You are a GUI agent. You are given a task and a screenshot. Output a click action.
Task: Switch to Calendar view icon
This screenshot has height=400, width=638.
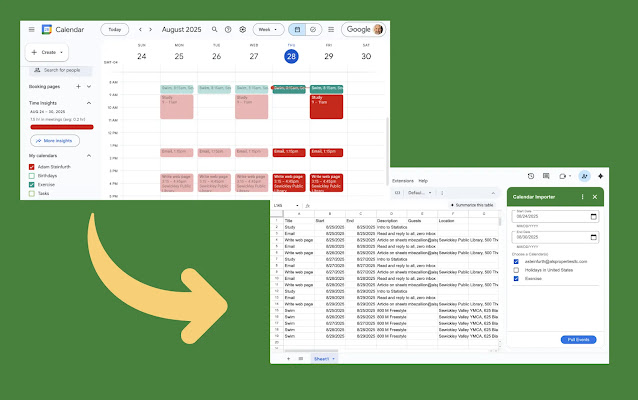coord(297,29)
